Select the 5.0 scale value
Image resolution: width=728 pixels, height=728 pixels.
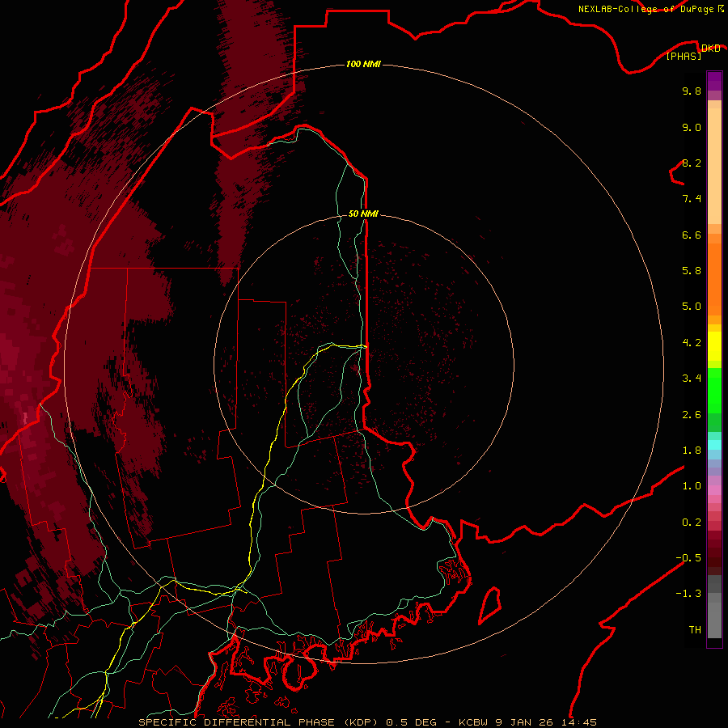(x=692, y=307)
